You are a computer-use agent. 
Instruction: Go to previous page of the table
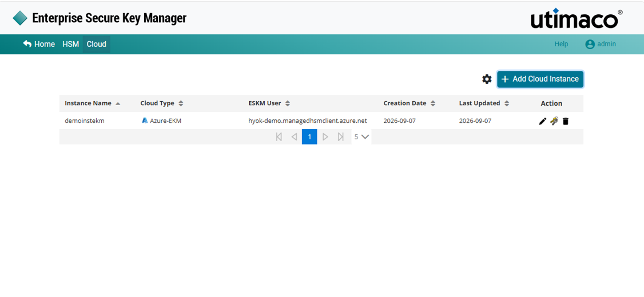294,137
